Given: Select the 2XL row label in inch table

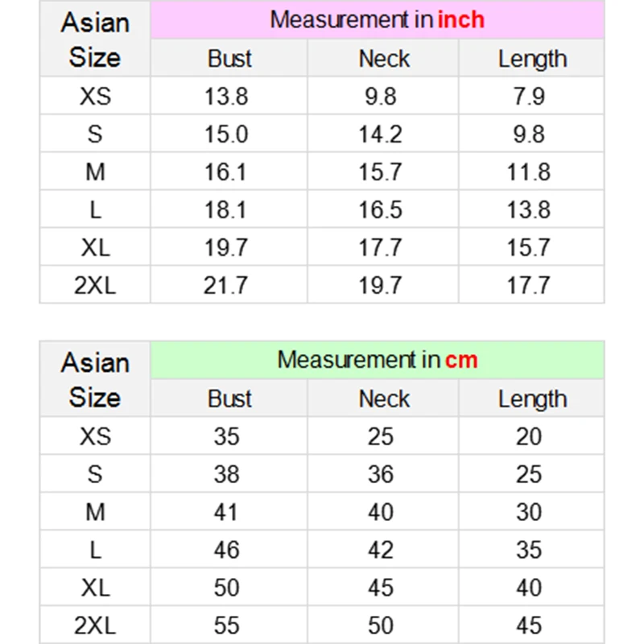Looking at the screenshot, I should (x=95, y=285).
